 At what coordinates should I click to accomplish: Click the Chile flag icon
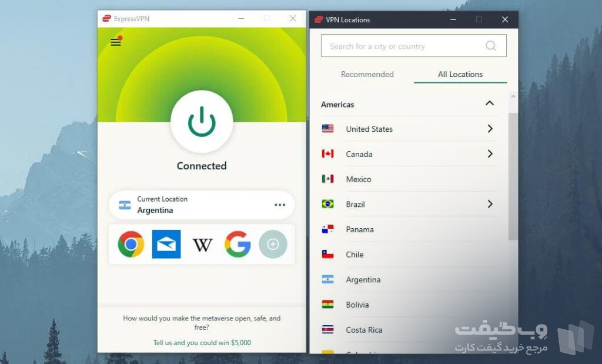[327, 254]
